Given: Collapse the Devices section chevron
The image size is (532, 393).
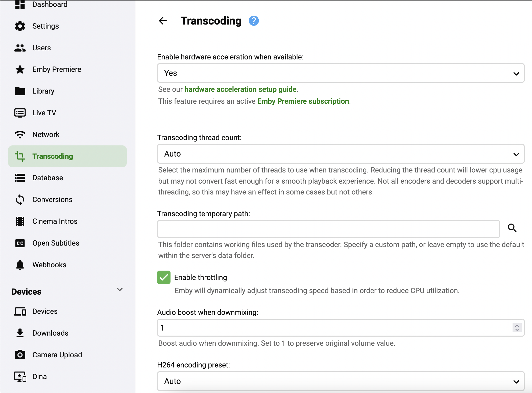Looking at the screenshot, I should click(x=120, y=290).
